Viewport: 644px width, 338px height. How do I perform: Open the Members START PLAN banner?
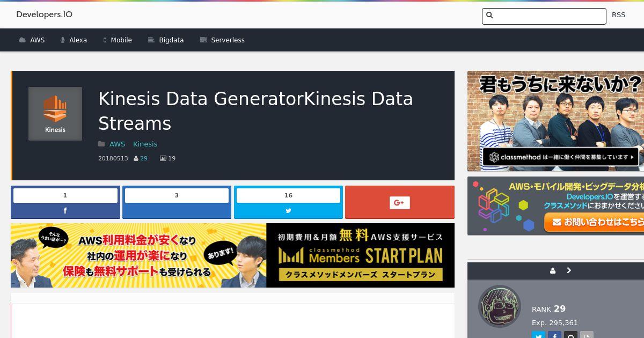click(x=232, y=255)
